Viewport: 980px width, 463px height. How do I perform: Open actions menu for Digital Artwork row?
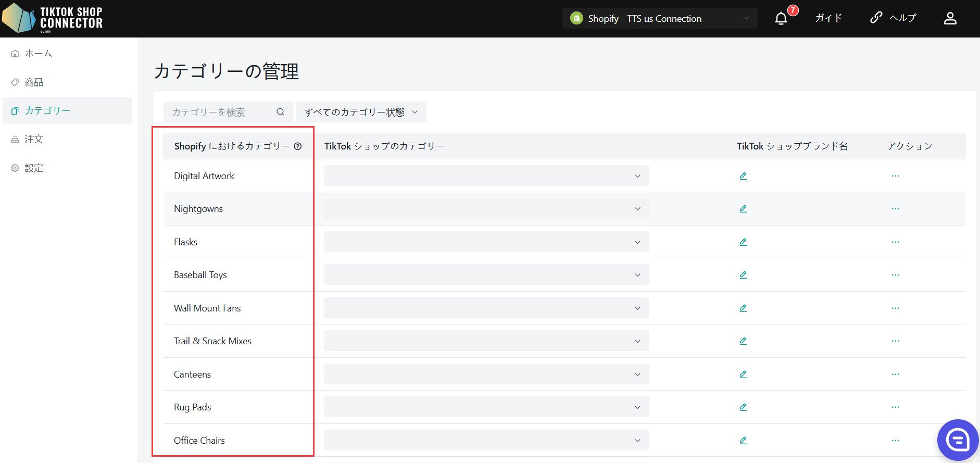pyautogui.click(x=895, y=176)
